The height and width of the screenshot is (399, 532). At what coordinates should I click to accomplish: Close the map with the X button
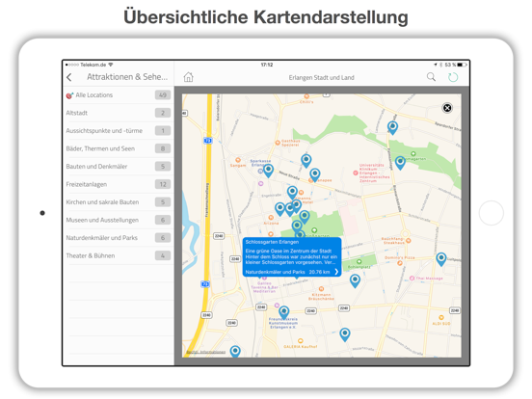(447, 108)
